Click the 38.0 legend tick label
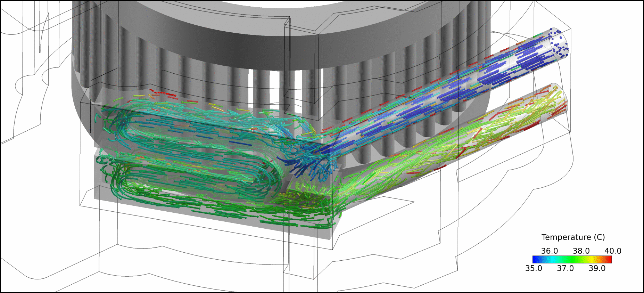 point(581,251)
